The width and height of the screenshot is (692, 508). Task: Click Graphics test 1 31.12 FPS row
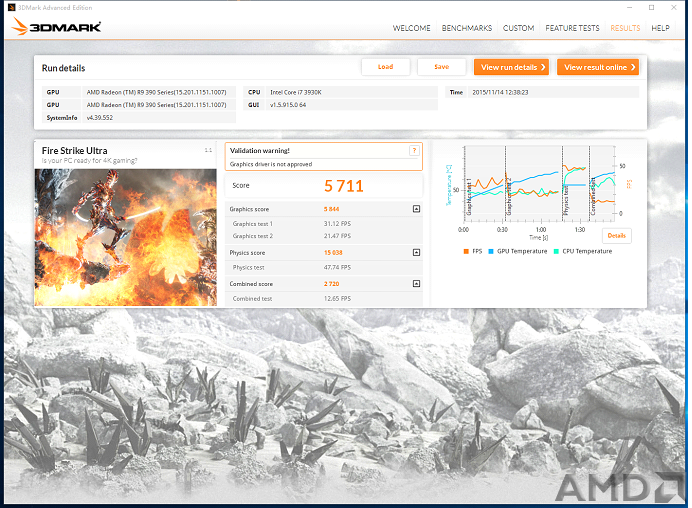click(x=323, y=224)
